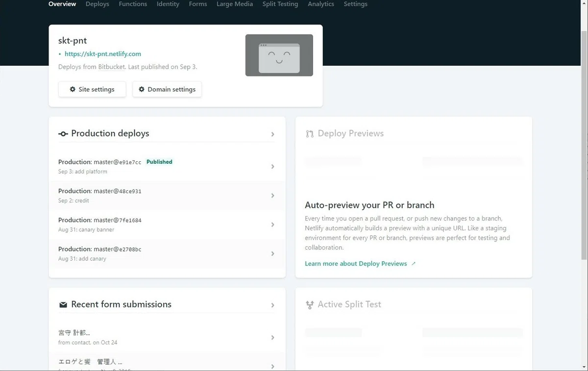Open deploy master@e2708bc chevron
This screenshot has height=371, width=588.
coord(273,253)
